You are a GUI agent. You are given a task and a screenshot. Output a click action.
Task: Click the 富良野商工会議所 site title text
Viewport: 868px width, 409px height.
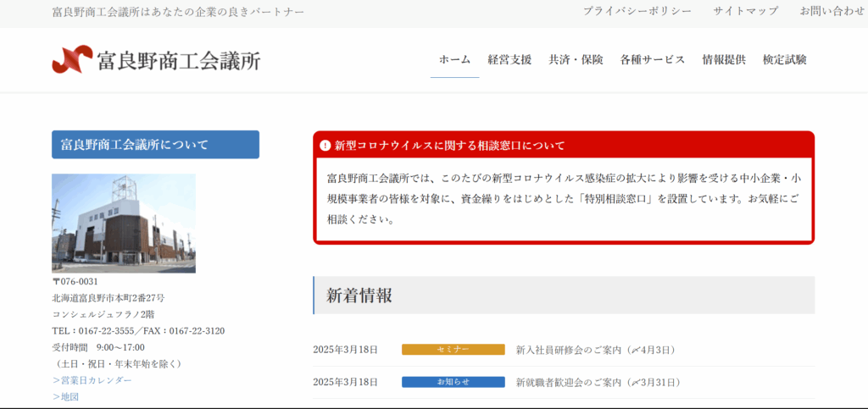tap(179, 61)
